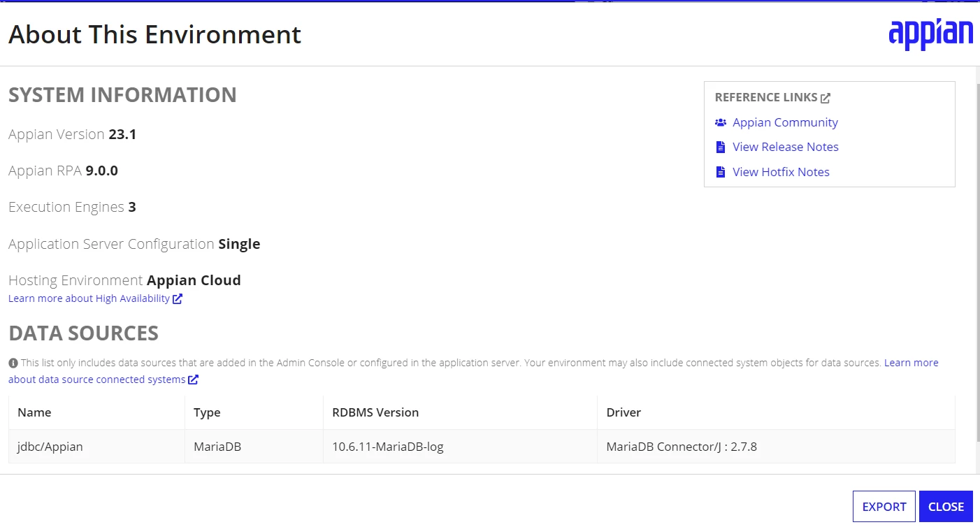Click the MariaDB type cell
Screen dimensions: 980x527
point(254,447)
